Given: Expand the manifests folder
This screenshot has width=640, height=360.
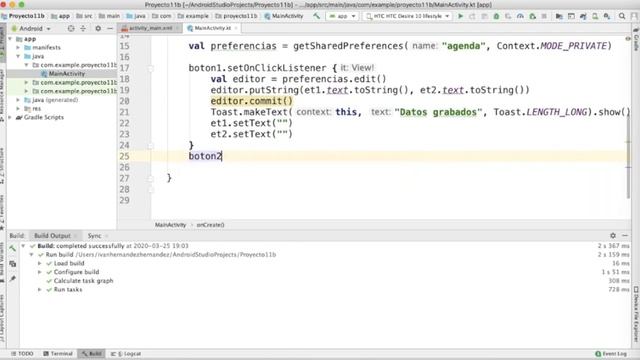Looking at the screenshot, I should [18, 47].
